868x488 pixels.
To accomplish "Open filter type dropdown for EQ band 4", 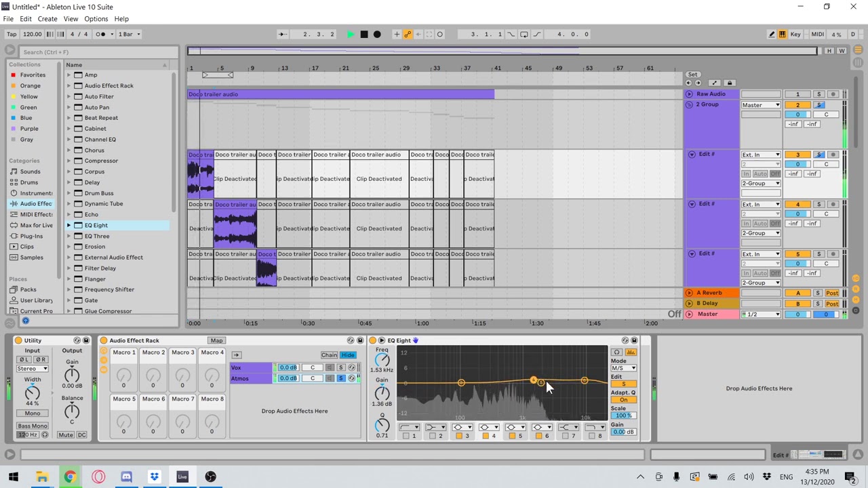I will click(488, 428).
